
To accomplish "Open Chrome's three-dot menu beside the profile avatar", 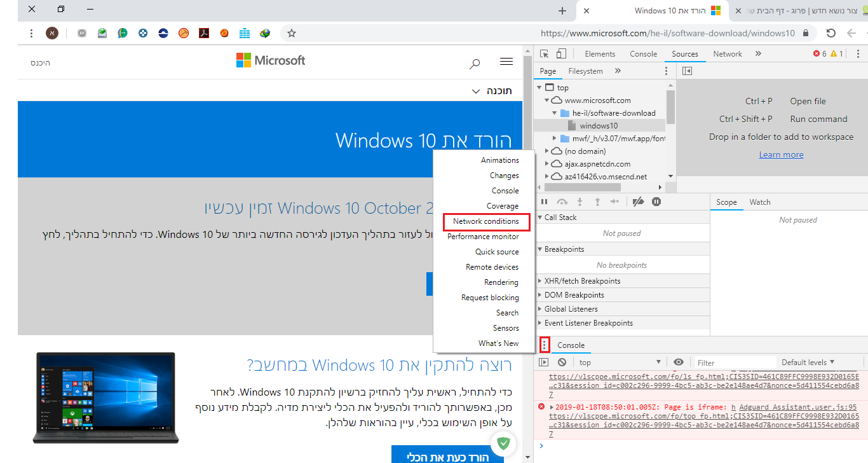I will point(32,33).
